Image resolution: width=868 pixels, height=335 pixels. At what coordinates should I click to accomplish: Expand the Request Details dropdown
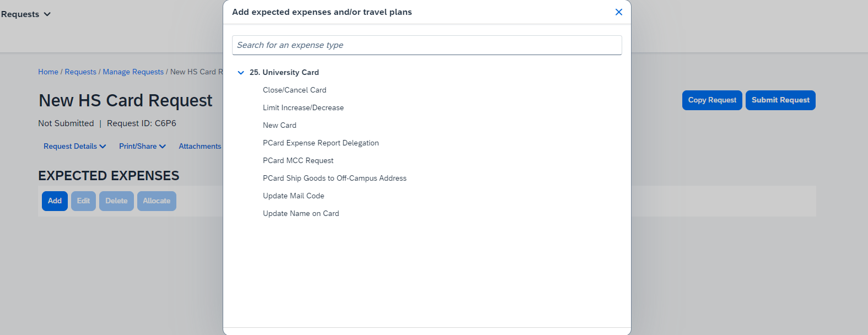(x=74, y=147)
